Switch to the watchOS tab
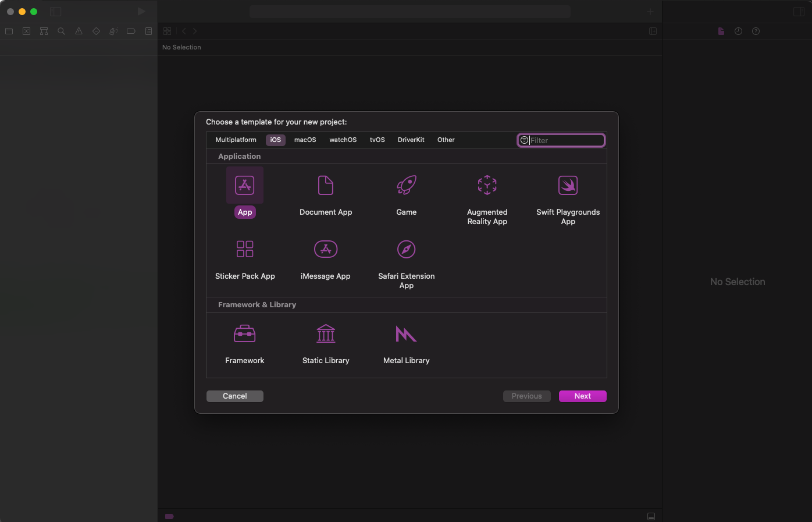Screen dimensions: 812x522 coord(343,140)
